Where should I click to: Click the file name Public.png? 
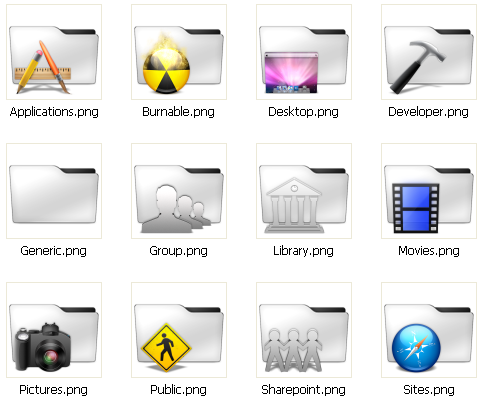(x=178, y=390)
